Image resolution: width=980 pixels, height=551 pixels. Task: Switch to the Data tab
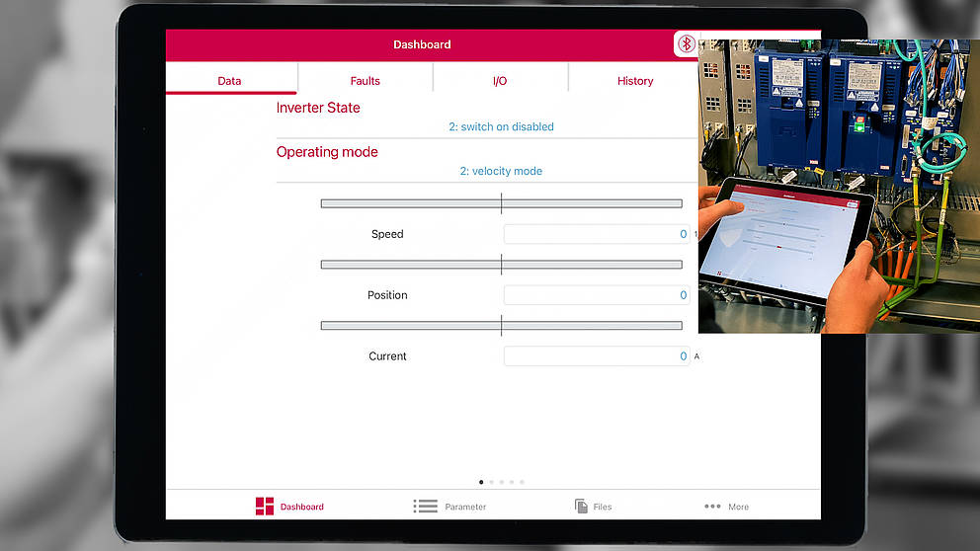229,81
